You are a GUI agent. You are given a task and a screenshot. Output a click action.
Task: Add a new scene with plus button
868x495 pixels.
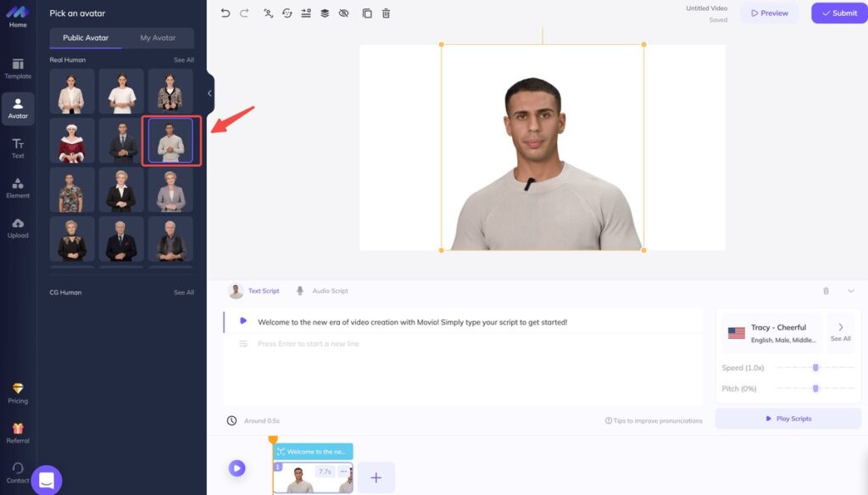coord(376,478)
